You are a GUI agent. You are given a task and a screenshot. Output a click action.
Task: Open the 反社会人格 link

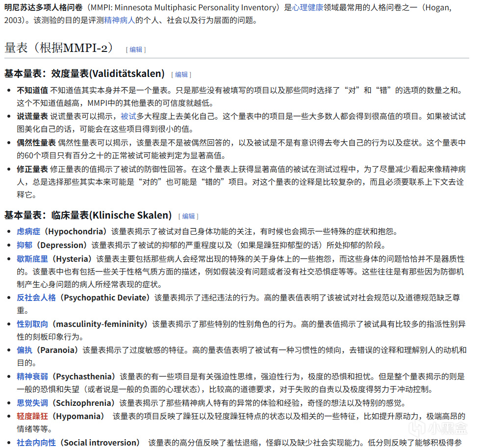(x=36, y=298)
